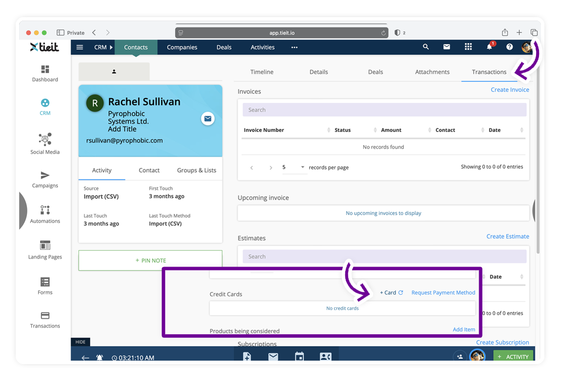Click the Create Invoice link
Image resolution: width=564 pixels, height=392 pixels.
point(510,90)
